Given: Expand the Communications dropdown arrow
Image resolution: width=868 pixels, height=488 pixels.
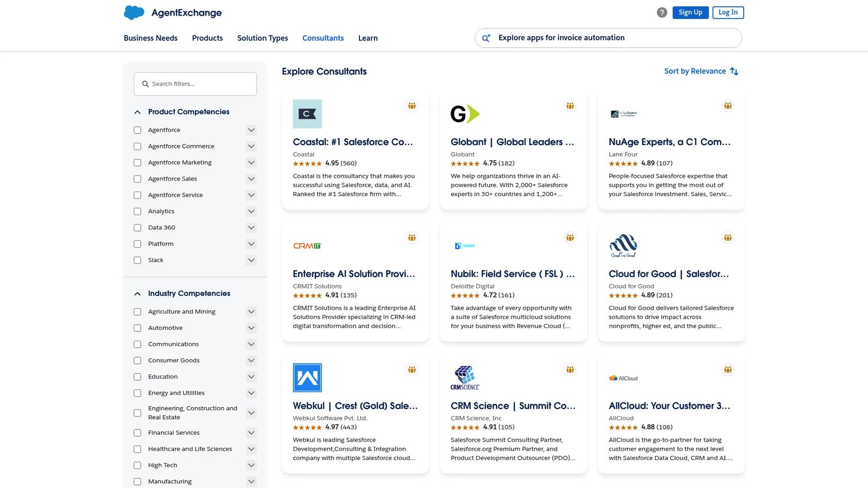Looking at the screenshot, I should click(x=251, y=344).
